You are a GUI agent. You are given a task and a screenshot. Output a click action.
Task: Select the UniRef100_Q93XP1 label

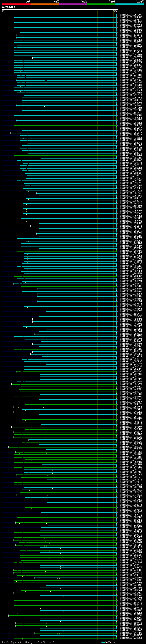click(131, 251)
